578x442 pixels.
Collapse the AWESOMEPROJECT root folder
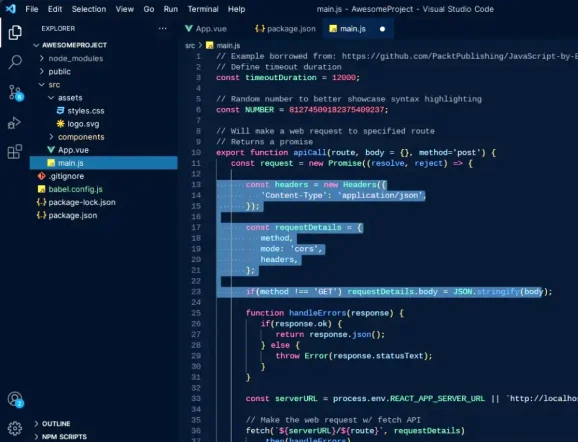36,45
